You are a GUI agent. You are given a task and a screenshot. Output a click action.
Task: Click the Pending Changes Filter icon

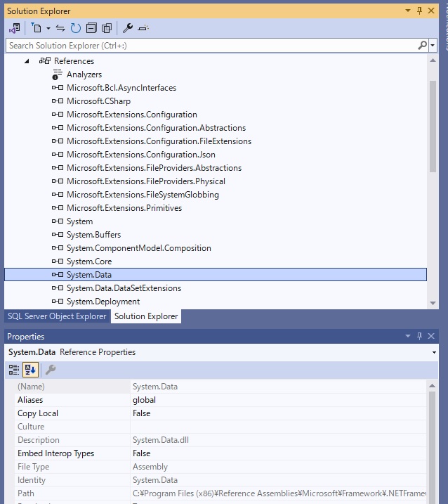point(37,28)
